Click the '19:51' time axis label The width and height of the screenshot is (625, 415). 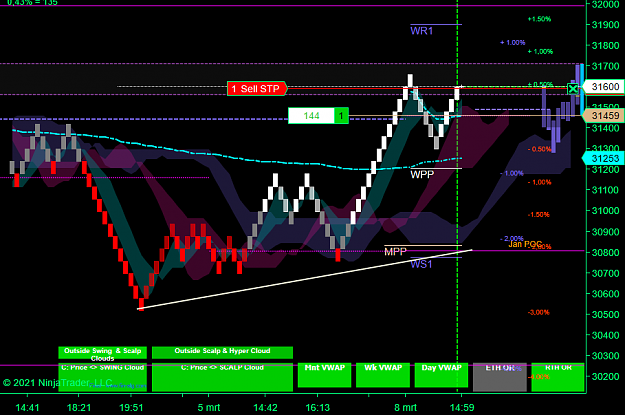coord(131,408)
